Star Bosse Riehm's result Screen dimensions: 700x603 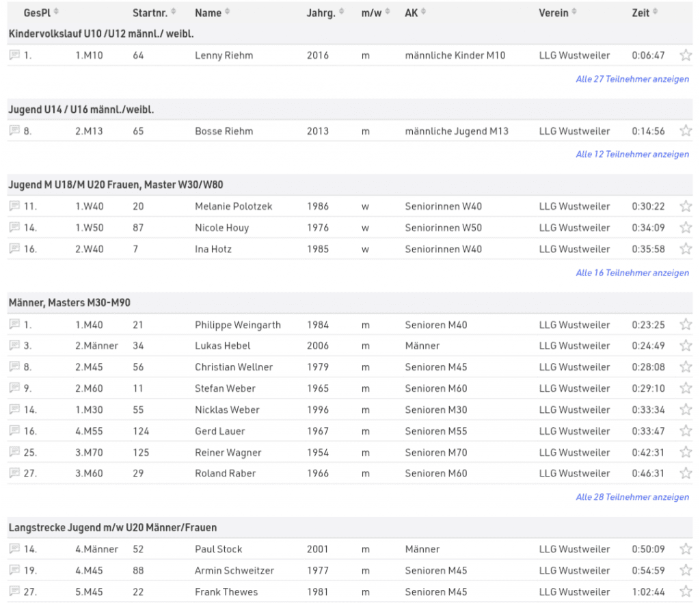pyautogui.click(x=686, y=131)
